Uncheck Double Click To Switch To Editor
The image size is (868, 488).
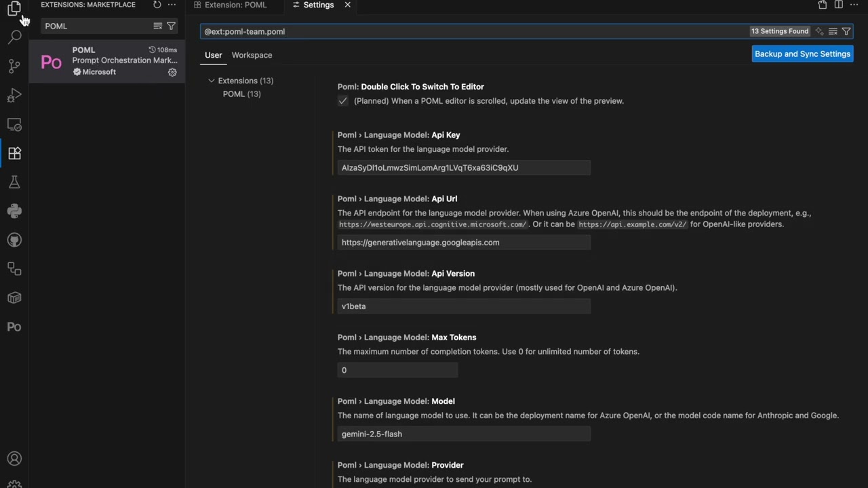pyautogui.click(x=343, y=101)
